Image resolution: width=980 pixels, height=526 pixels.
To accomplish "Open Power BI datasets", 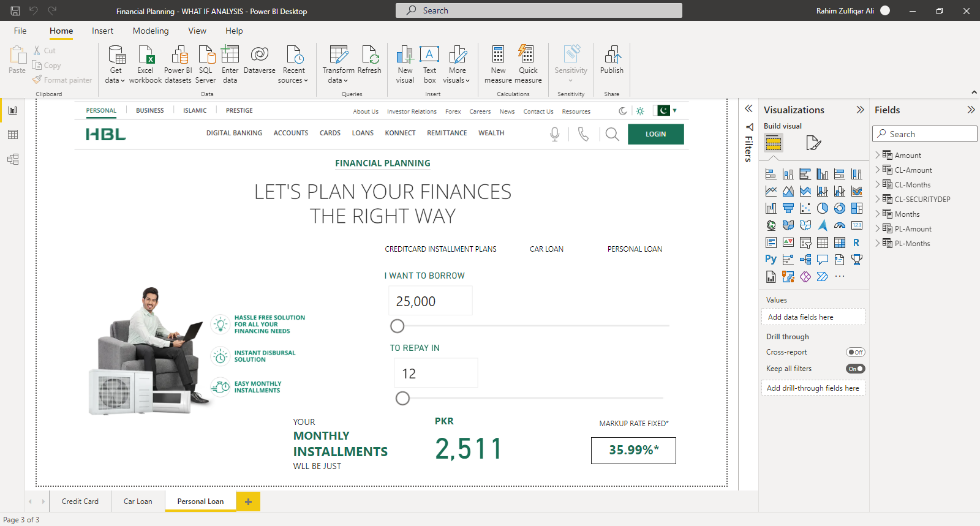I will coord(178,64).
